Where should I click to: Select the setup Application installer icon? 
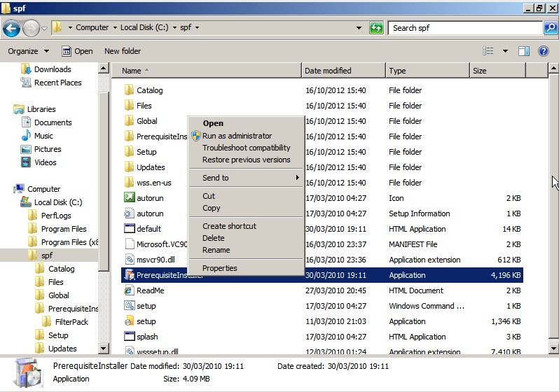(x=129, y=321)
